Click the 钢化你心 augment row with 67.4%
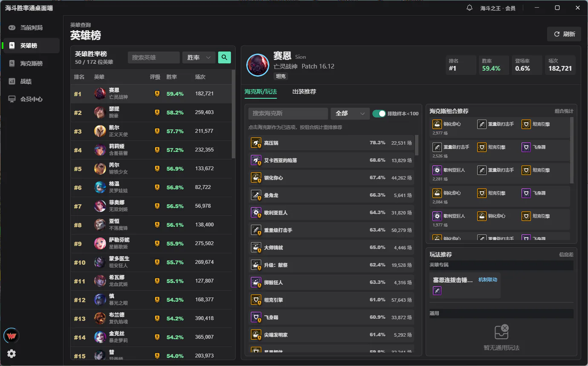Viewport: 588px width, 366px height. pyautogui.click(x=331, y=177)
